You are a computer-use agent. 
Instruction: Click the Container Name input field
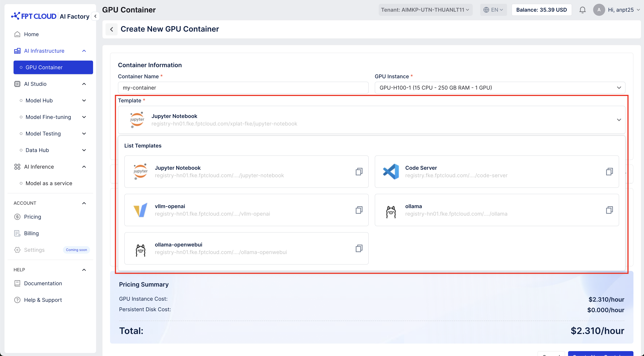tap(243, 88)
